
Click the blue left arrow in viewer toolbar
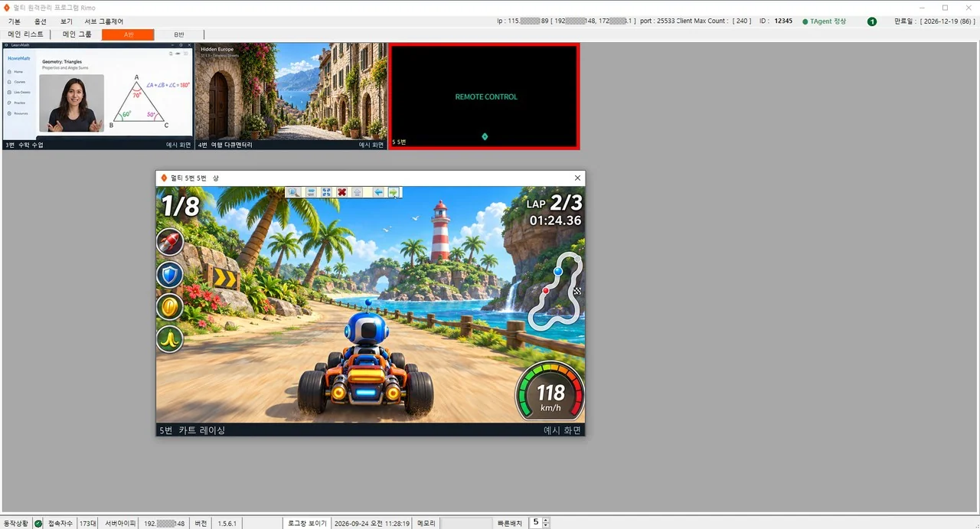(378, 192)
